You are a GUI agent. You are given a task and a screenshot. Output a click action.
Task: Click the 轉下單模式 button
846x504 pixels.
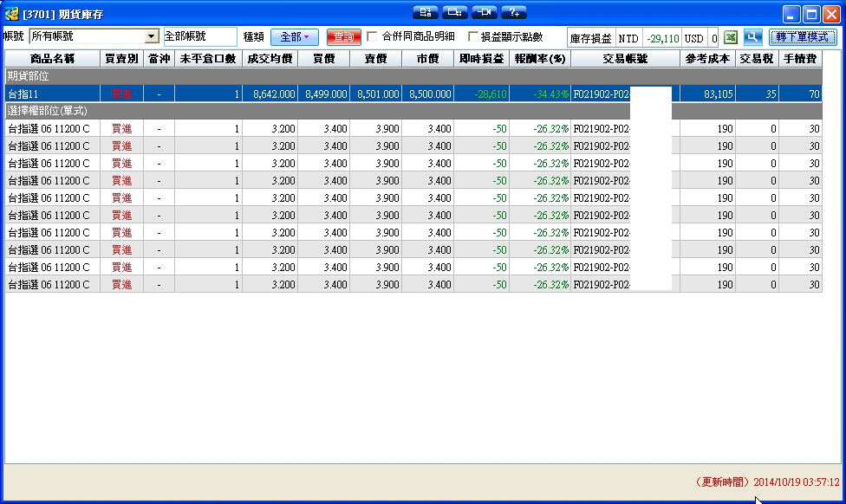[x=803, y=37]
